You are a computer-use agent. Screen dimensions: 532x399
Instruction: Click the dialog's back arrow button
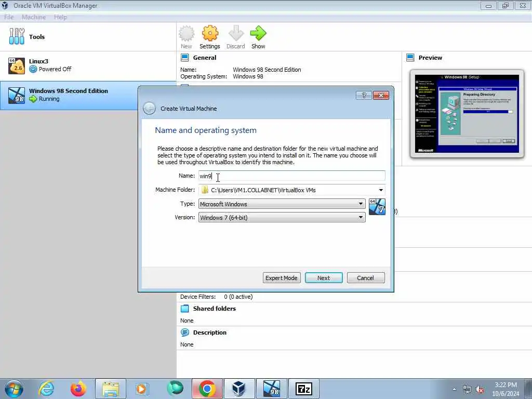point(149,109)
